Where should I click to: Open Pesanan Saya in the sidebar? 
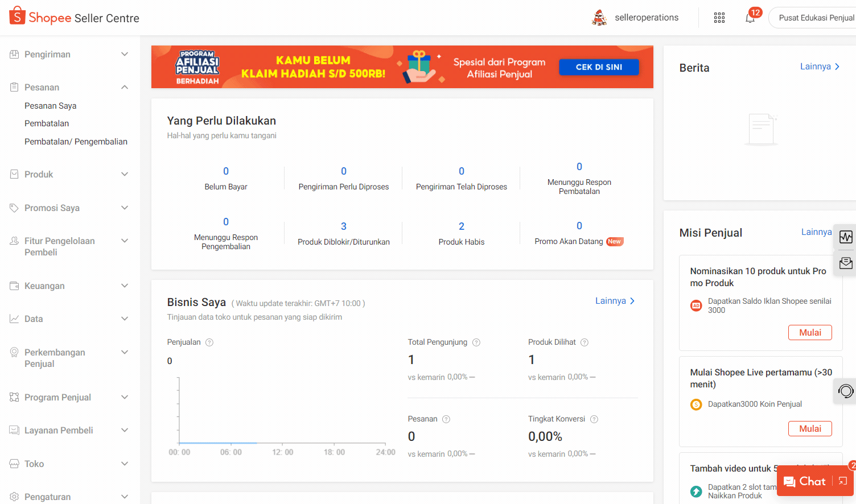[x=51, y=106]
